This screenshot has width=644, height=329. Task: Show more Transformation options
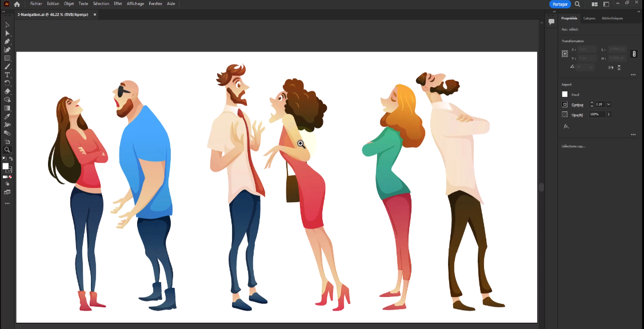(633, 75)
